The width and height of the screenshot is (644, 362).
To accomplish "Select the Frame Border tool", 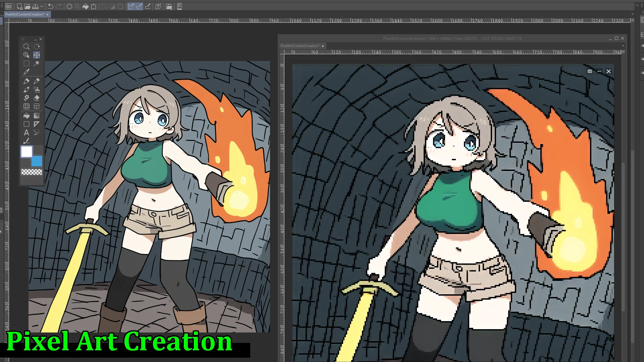I will click(37, 106).
